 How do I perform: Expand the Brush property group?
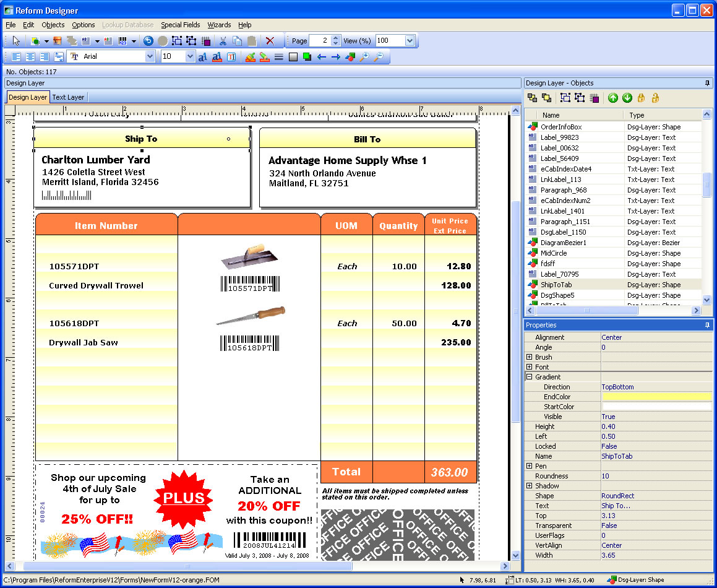[529, 357]
